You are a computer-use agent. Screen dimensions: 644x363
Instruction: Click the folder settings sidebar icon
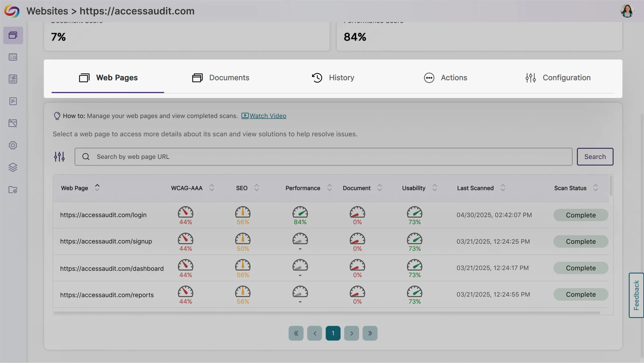[x=13, y=190]
